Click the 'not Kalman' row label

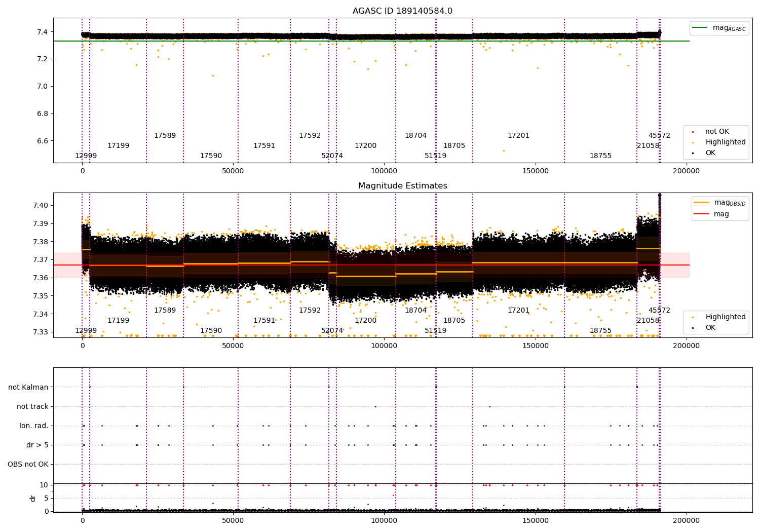(28, 387)
